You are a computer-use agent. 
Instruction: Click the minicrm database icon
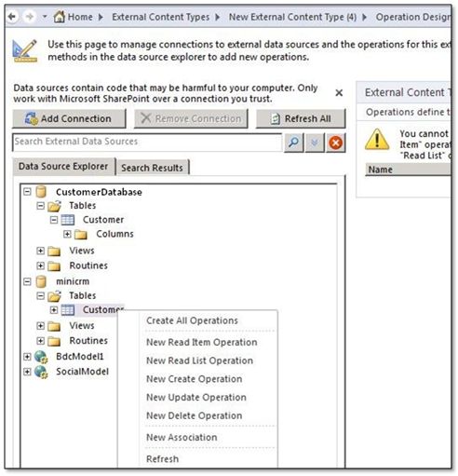tap(41, 281)
